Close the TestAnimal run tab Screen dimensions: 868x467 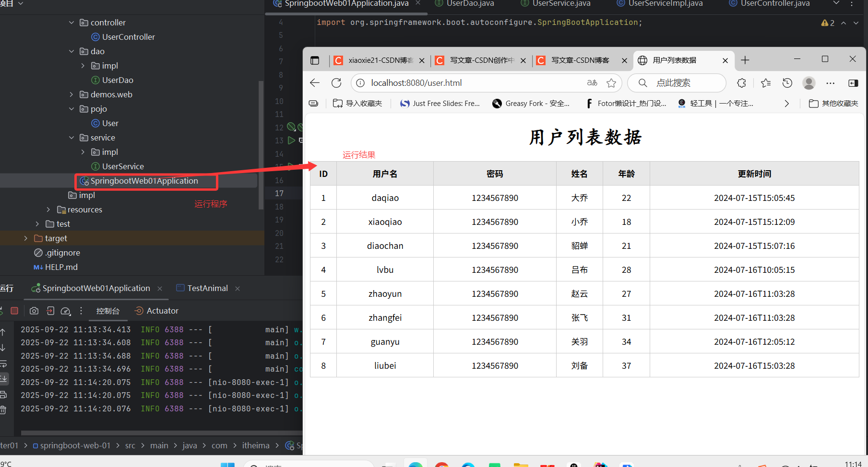coord(238,288)
